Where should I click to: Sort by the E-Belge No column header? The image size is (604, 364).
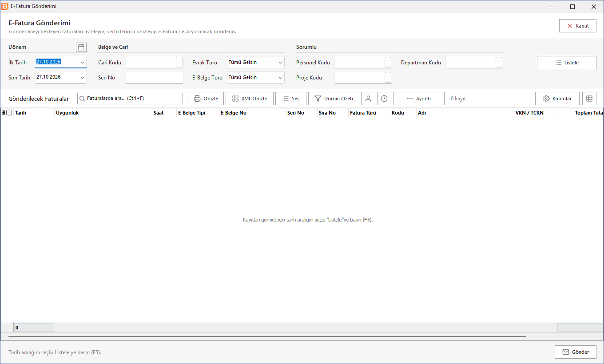[x=252, y=113]
